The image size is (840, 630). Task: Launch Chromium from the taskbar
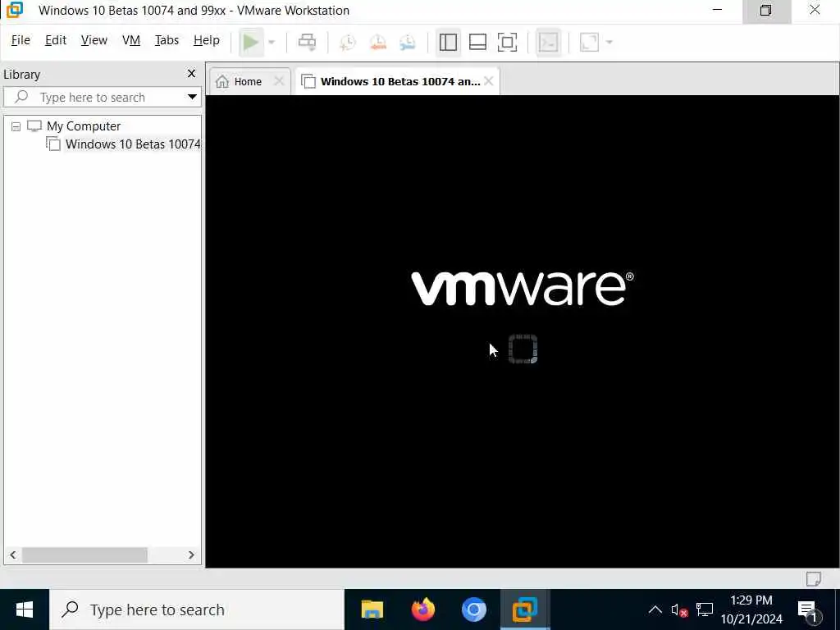(474, 609)
